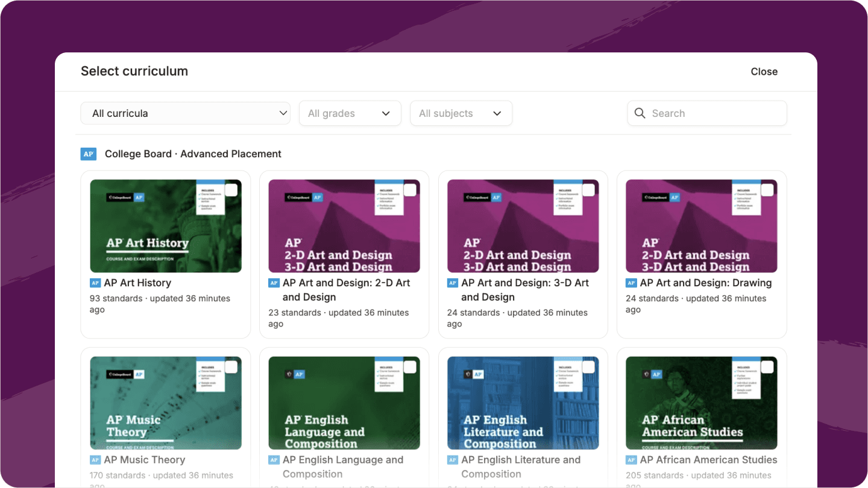This screenshot has height=488, width=868.
Task: Click the AP Music Theory title
Action: coord(145,460)
